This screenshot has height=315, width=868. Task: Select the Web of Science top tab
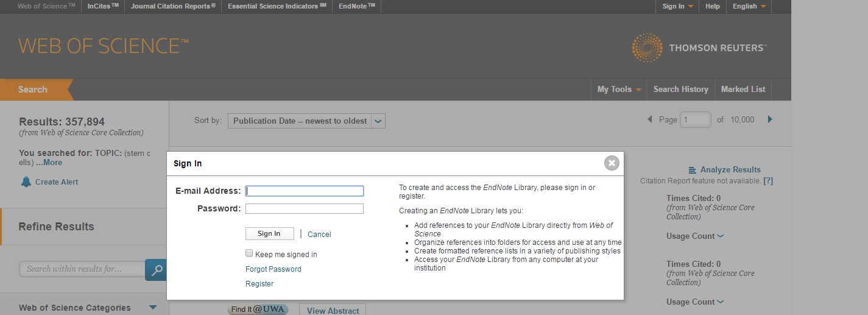(46, 6)
